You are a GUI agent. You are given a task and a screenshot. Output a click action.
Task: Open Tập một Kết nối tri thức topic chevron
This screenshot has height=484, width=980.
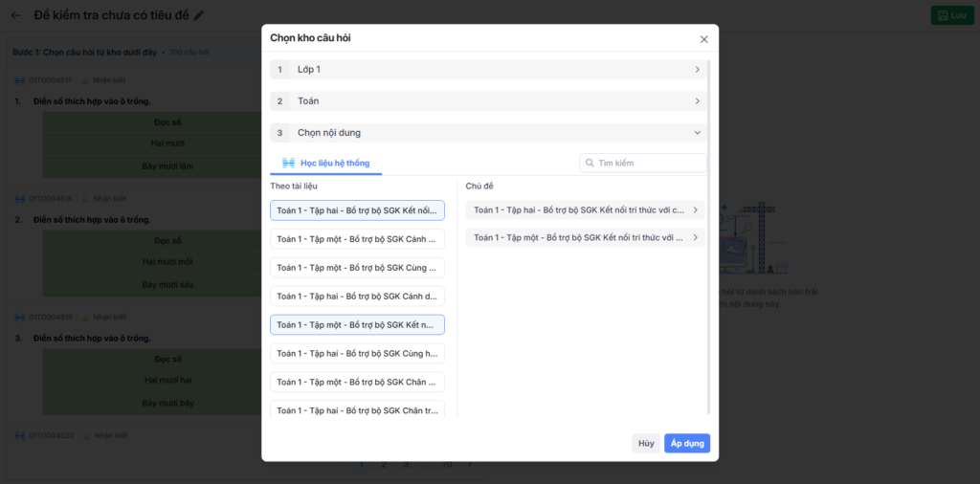[x=695, y=237]
